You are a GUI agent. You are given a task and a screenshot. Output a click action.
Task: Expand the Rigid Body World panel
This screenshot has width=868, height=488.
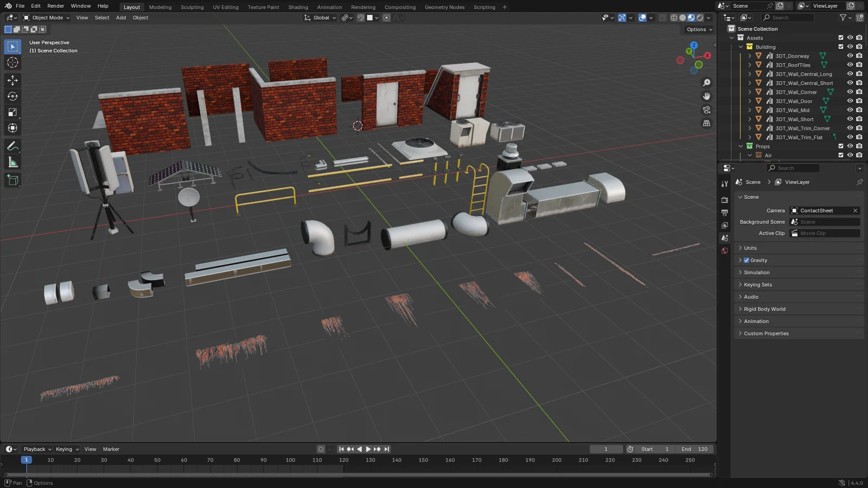point(764,309)
